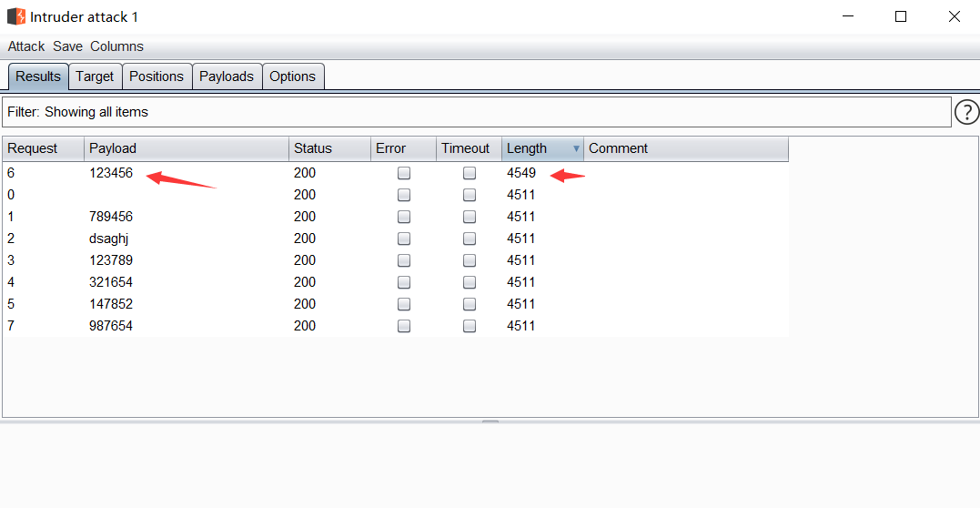Open the Save menu

(67, 46)
